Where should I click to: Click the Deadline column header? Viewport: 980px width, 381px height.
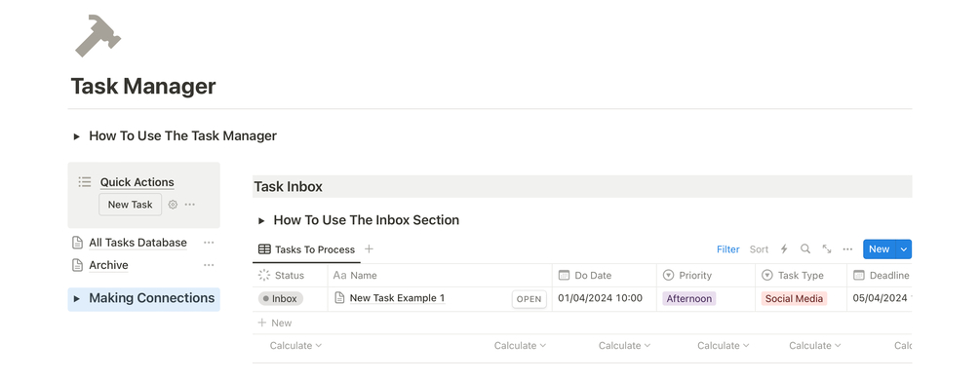tap(881, 276)
